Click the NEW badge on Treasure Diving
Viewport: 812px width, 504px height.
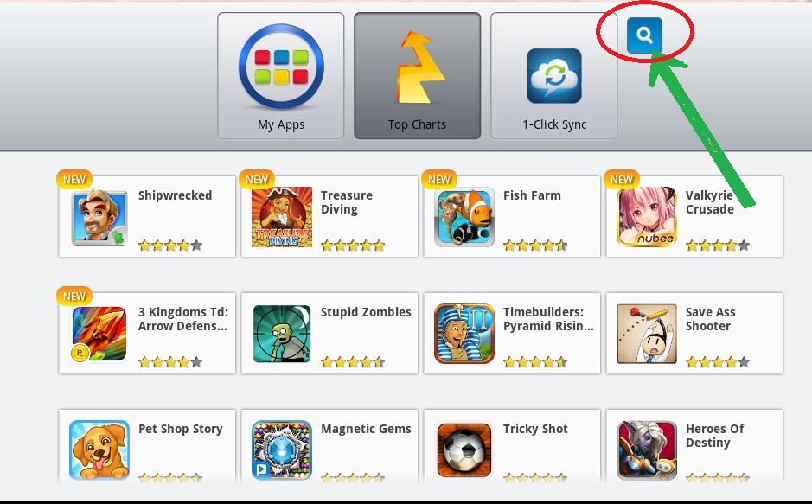(x=257, y=179)
